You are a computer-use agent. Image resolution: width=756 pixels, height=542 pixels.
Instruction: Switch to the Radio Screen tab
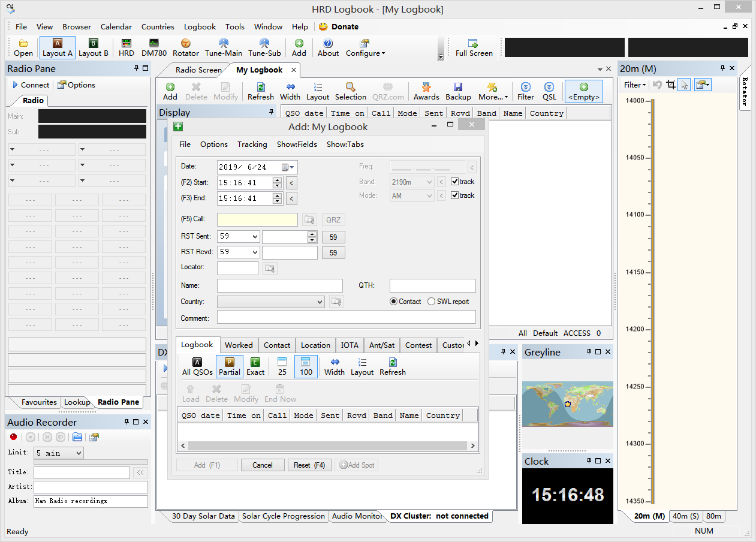tap(197, 70)
